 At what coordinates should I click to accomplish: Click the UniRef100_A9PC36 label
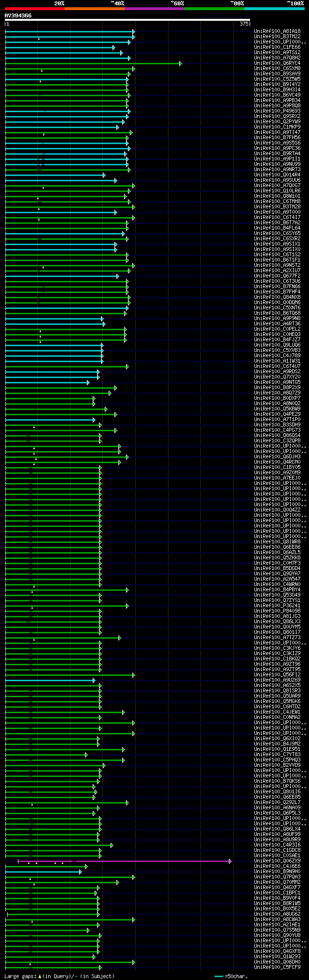coord(277,148)
